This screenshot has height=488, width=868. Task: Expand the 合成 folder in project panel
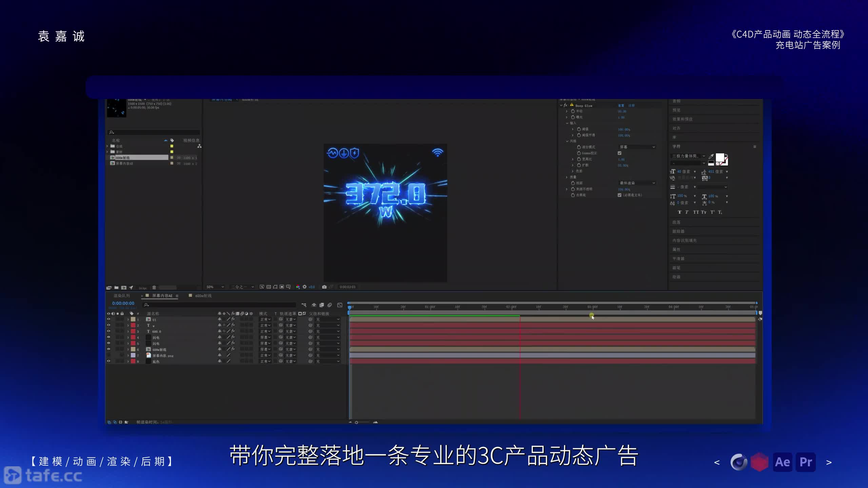coord(107,146)
